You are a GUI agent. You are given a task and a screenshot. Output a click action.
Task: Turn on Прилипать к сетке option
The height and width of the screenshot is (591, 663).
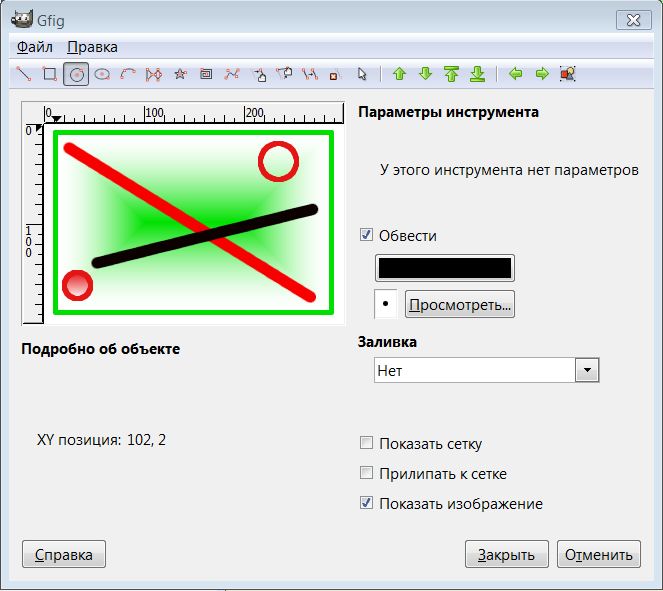366,474
